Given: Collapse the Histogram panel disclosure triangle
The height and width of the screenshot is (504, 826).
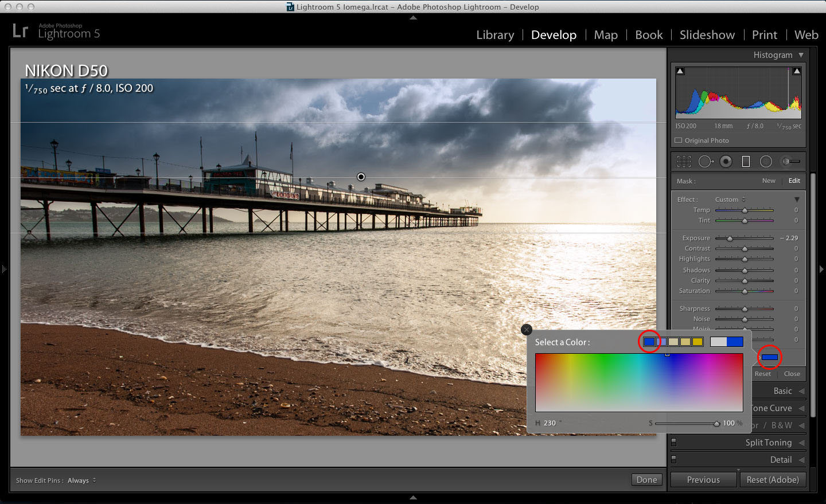Looking at the screenshot, I should (x=801, y=54).
